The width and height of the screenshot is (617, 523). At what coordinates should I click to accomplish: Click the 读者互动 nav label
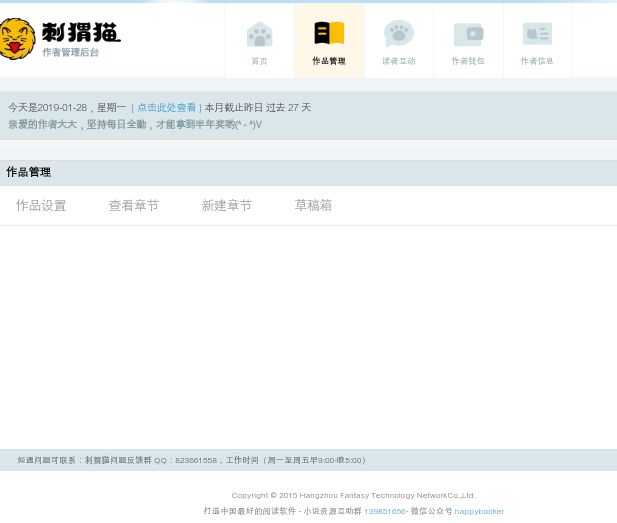[x=399, y=61]
